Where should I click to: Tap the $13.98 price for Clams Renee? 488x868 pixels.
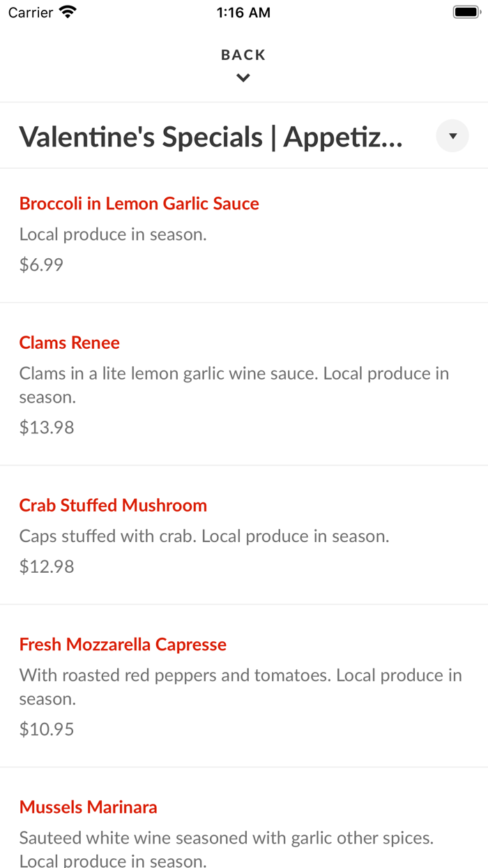[x=47, y=427]
